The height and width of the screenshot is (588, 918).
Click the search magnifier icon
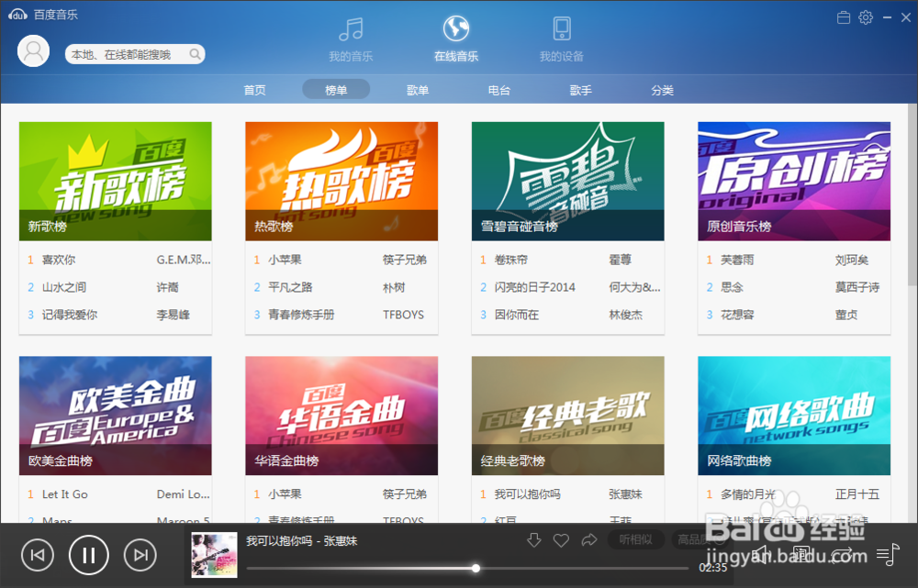[x=195, y=54]
